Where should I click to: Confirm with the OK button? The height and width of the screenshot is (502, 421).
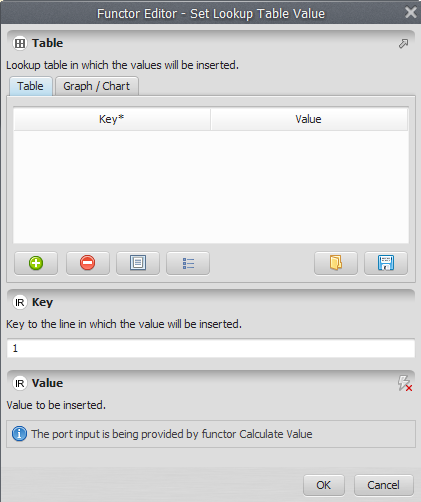tap(324, 485)
